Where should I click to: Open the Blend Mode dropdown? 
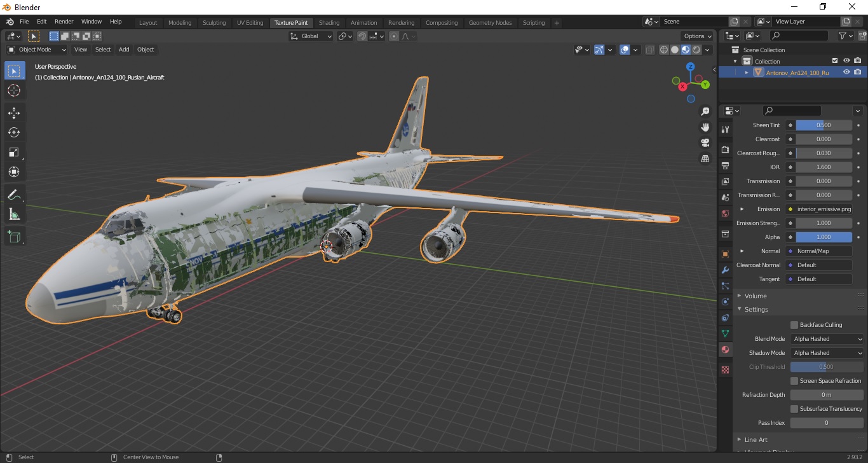coord(827,339)
